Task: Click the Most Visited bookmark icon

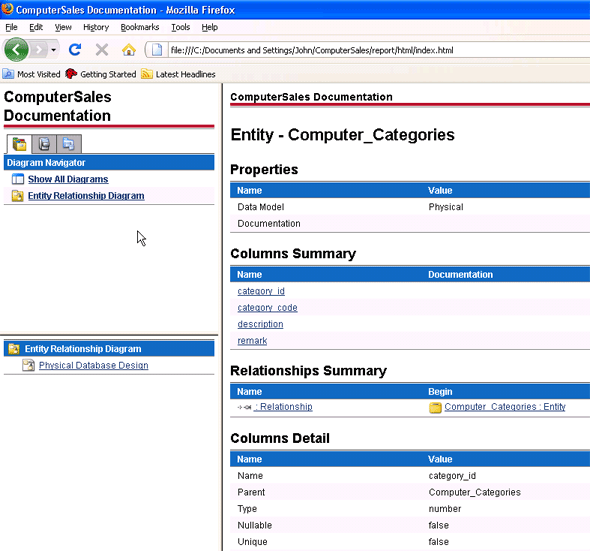Action: [8, 74]
